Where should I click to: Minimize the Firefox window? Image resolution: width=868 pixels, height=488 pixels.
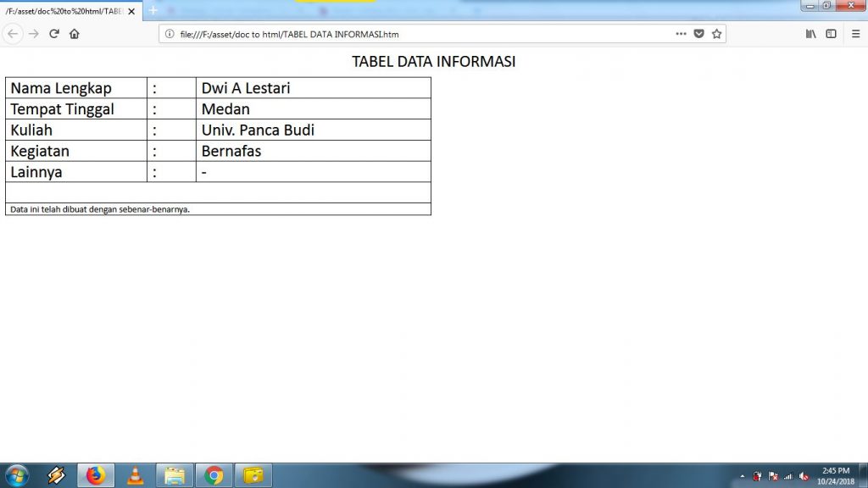pyautogui.click(x=810, y=6)
